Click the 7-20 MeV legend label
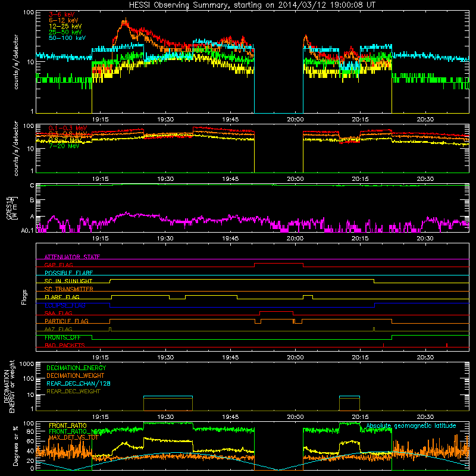This screenshot has width=476, height=476. (64, 146)
